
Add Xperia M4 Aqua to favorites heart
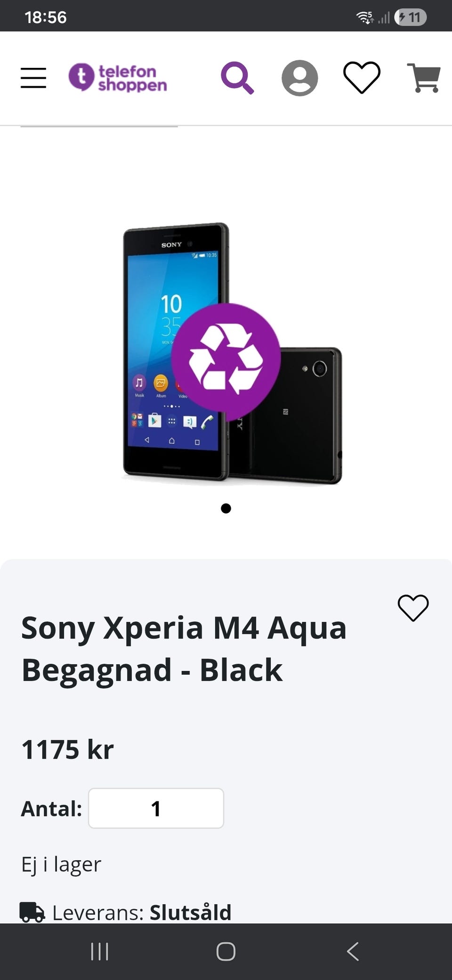[x=413, y=608]
